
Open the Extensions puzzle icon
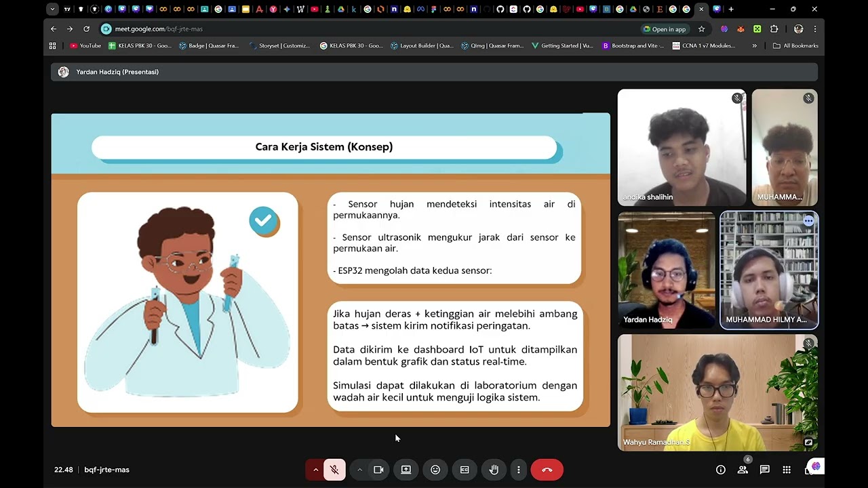(x=774, y=29)
